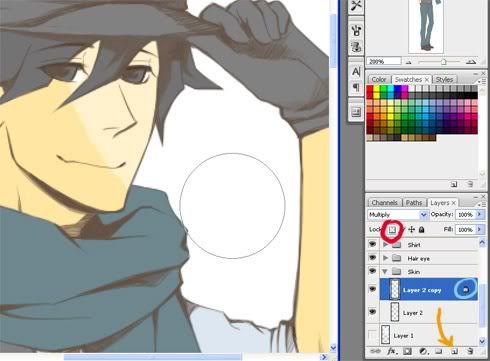Open the Character panel icon

tap(356, 71)
